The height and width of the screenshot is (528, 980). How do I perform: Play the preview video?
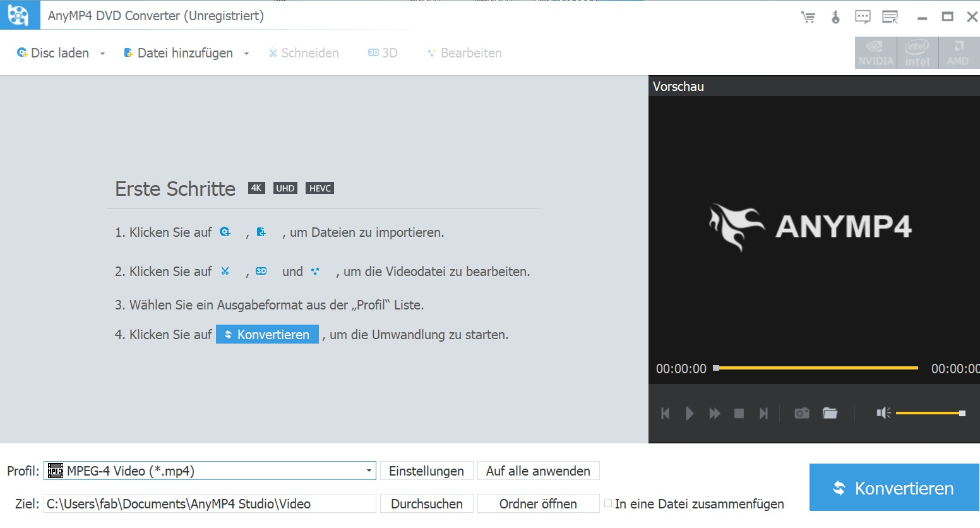click(690, 413)
